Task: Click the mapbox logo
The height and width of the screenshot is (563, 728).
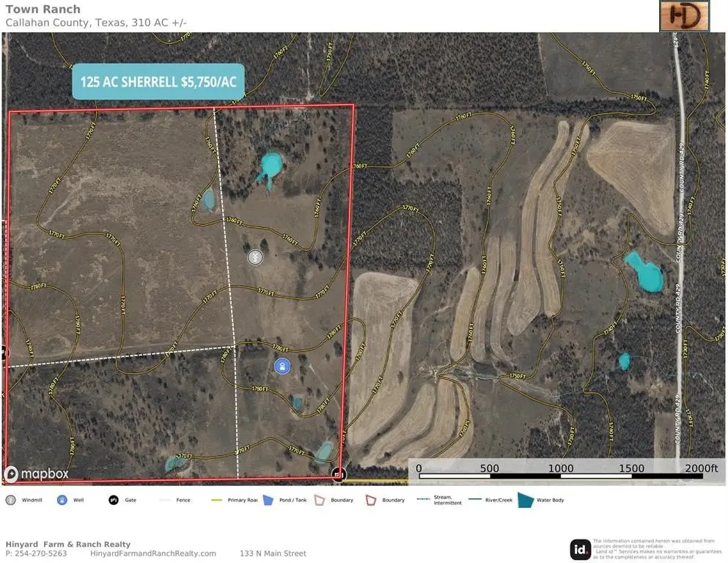Action: pyautogui.click(x=37, y=474)
